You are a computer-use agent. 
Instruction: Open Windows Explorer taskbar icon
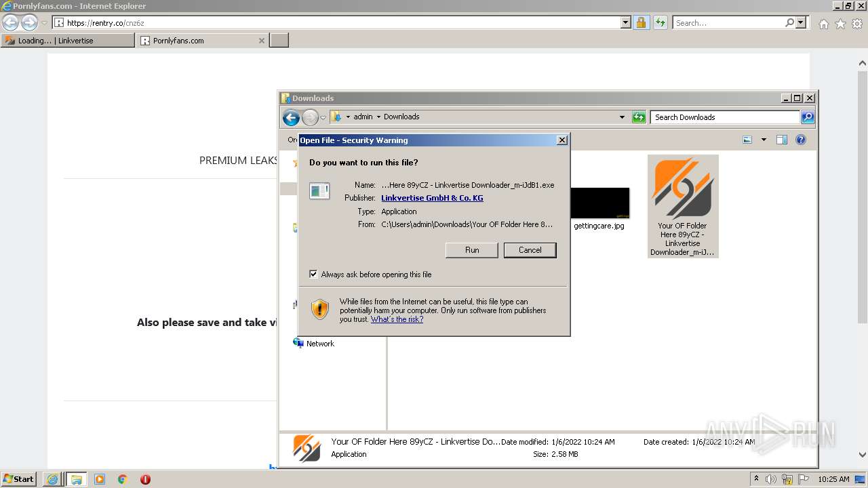tap(76, 479)
